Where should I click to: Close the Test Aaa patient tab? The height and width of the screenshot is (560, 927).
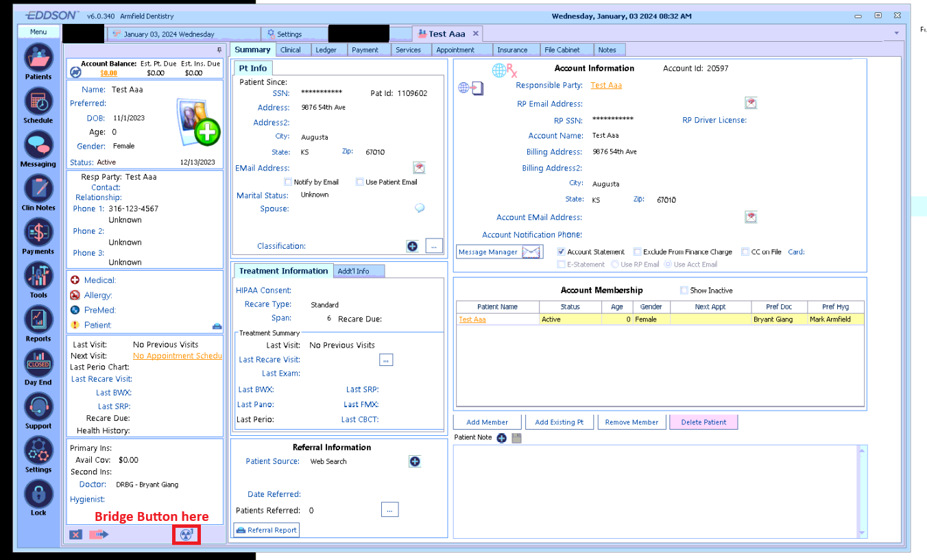pos(476,34)
